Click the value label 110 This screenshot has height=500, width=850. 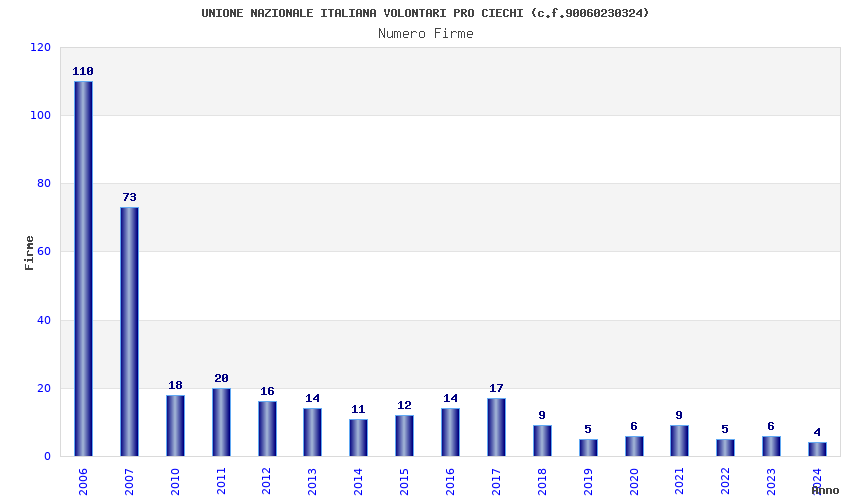click(83, 71)
